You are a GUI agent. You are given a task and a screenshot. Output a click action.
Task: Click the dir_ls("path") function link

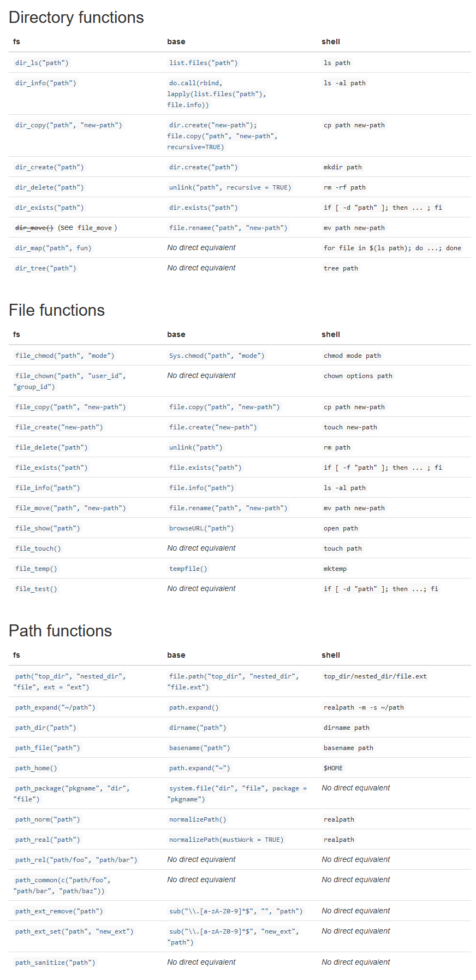pyautogui.click(x=42, y=63)
